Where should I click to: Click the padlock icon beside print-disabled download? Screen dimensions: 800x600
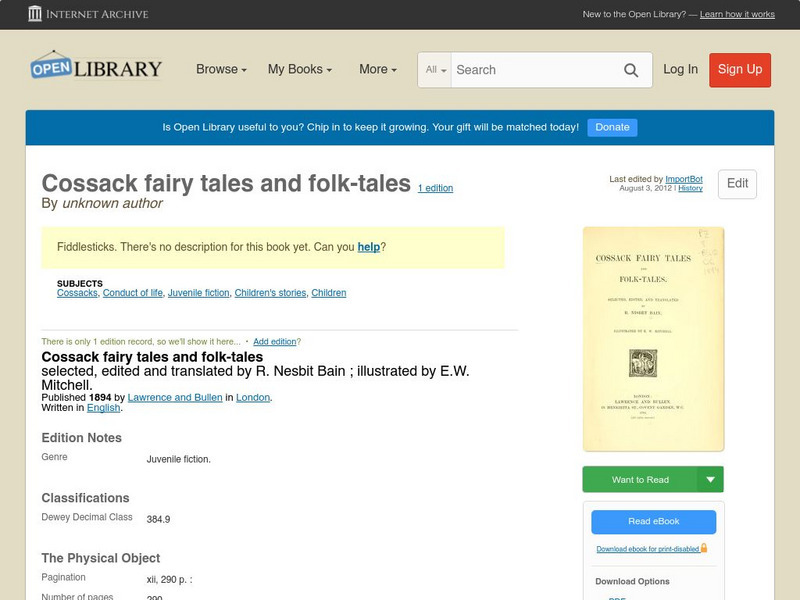[703, 548]
